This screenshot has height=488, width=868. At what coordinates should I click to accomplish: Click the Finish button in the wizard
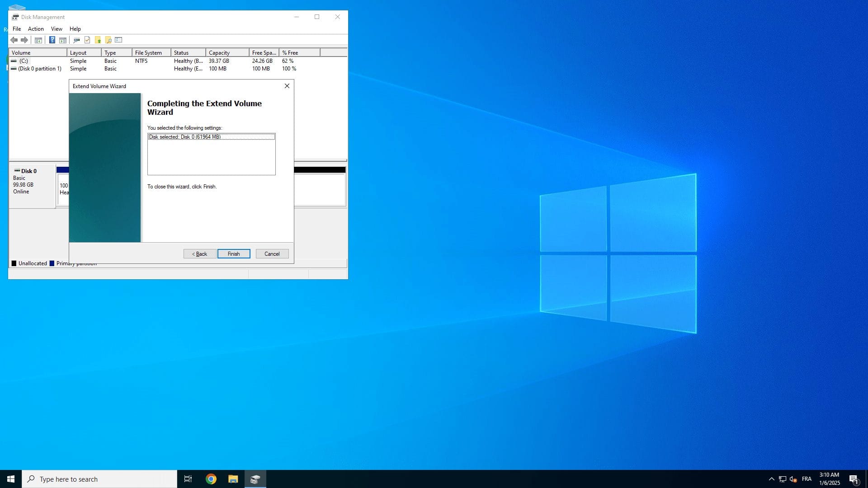click(234, 254)
